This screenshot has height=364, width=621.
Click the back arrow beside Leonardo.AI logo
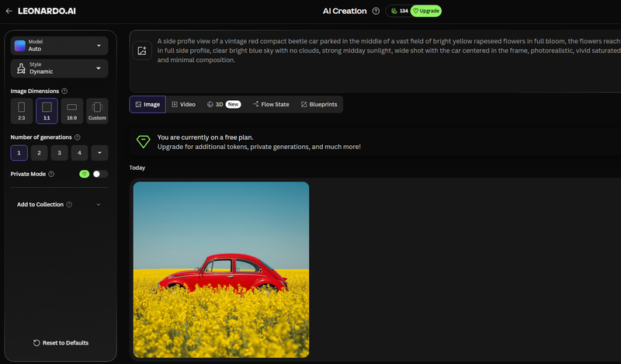(9, 11)
